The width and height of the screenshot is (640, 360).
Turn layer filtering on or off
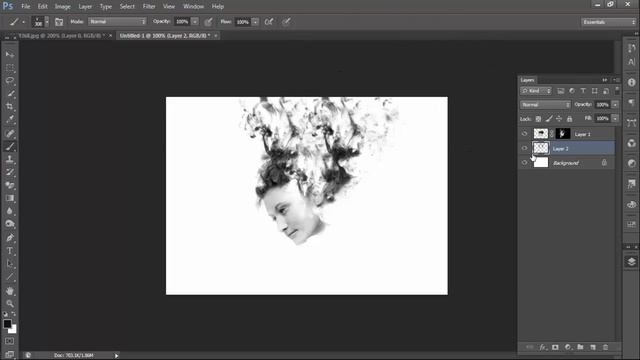click(617, 90)
